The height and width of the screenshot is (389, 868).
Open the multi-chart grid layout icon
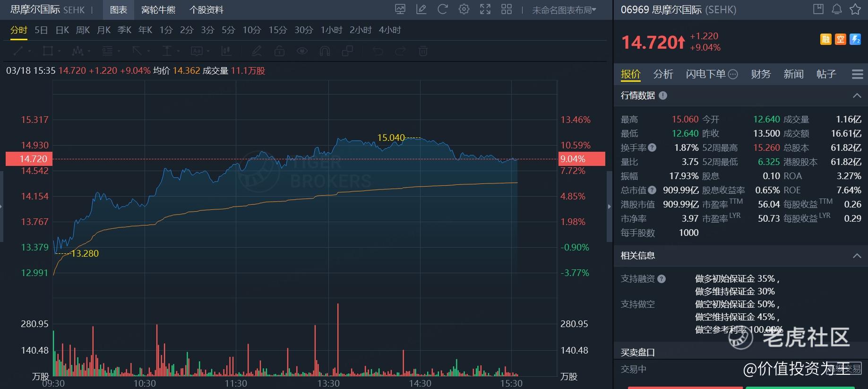(507, 9)
